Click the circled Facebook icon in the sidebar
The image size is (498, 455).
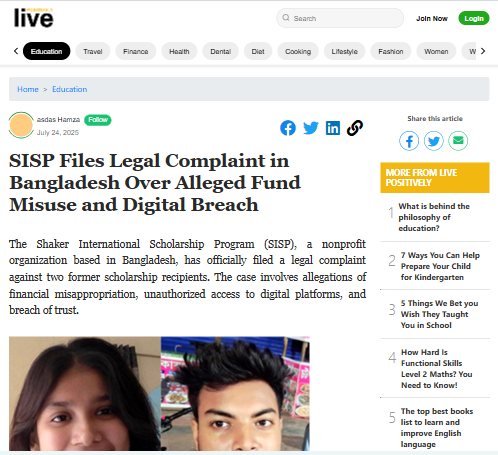click(x=409, y=141)
